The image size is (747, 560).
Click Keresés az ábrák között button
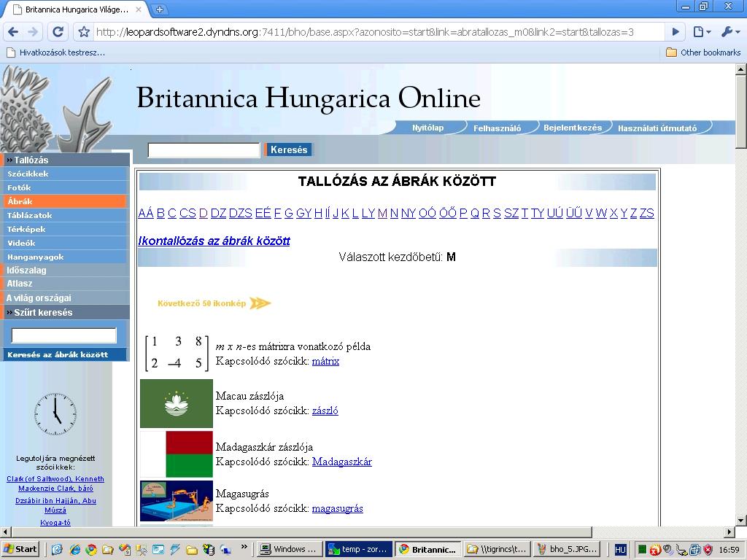pos(65,354)
